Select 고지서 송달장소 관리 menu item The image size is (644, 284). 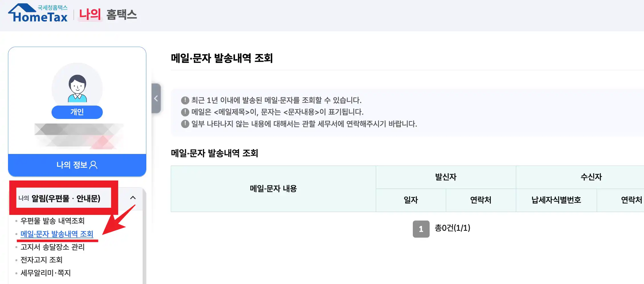click(53, 247)
